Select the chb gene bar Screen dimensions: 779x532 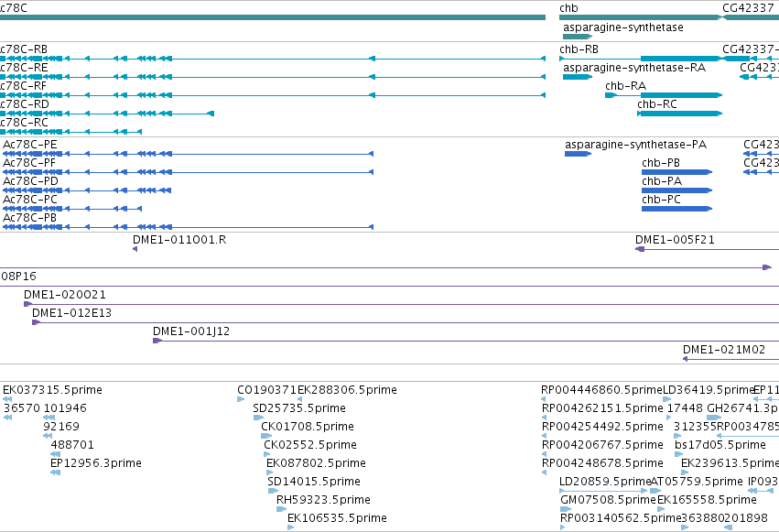[x=641, y=17]
